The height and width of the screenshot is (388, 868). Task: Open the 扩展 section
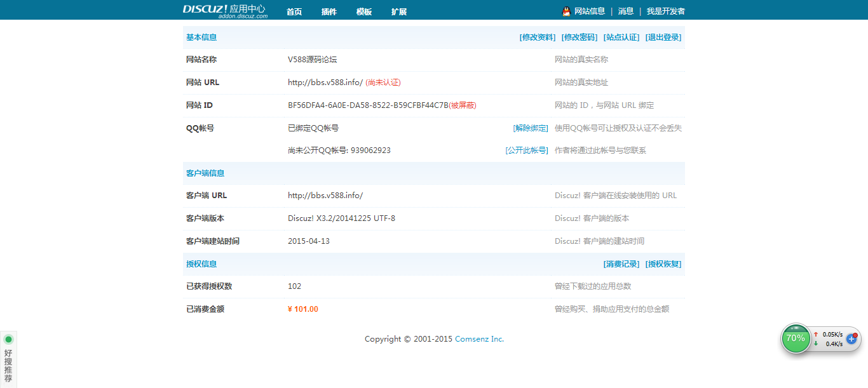click(399, 11)
